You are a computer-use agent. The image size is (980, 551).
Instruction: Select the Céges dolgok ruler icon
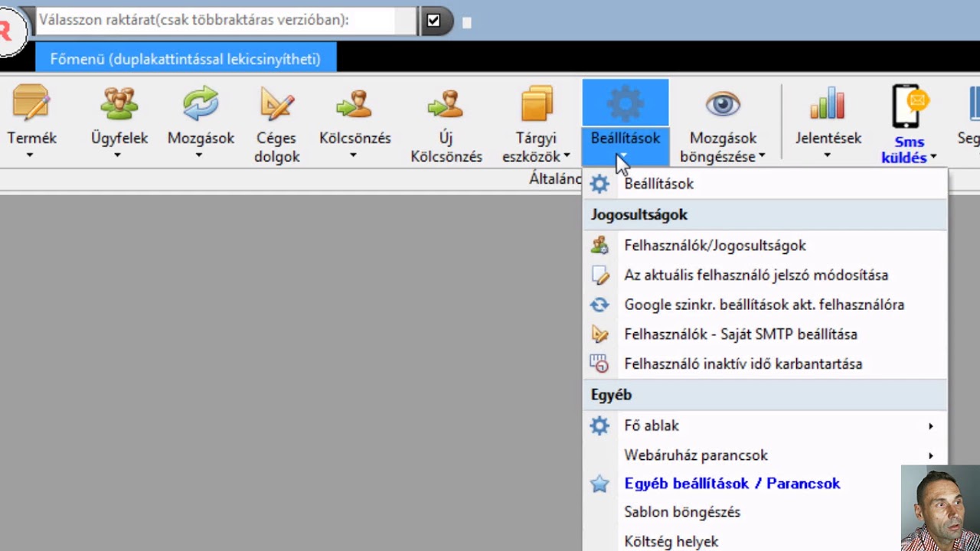(x=277, y=103)
